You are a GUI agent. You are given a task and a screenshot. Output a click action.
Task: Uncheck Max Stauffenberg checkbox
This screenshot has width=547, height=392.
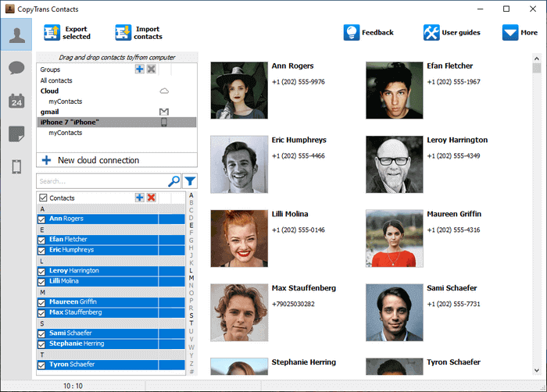(41, 313)
